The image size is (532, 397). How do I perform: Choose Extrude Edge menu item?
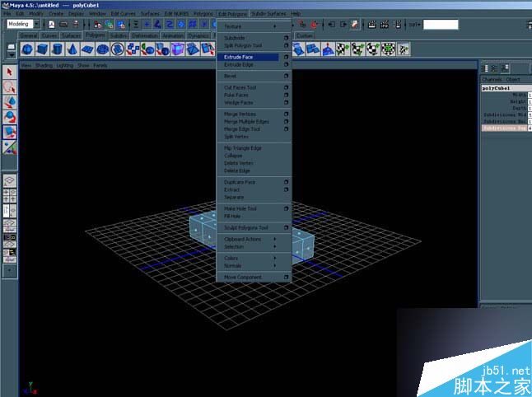239,64
